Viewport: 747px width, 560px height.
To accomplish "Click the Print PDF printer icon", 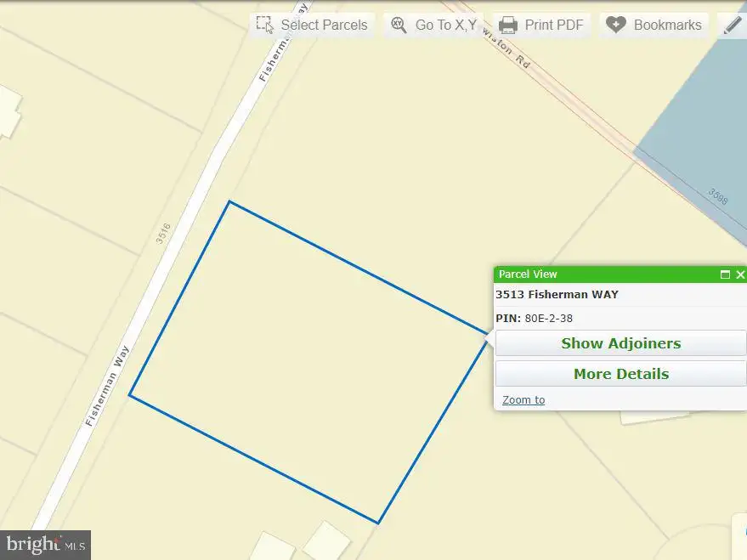I will pyautogui.click(x=508, y=25).
